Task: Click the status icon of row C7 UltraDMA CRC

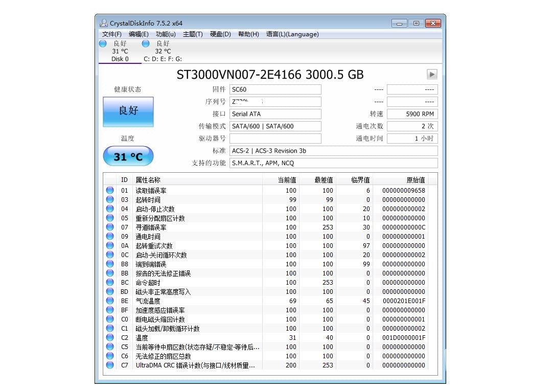Action: point(110,365)
